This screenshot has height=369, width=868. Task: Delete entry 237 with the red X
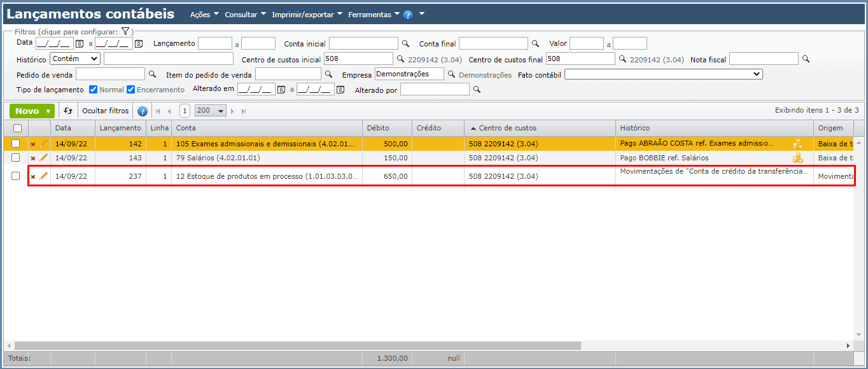(x=33, y=176)
